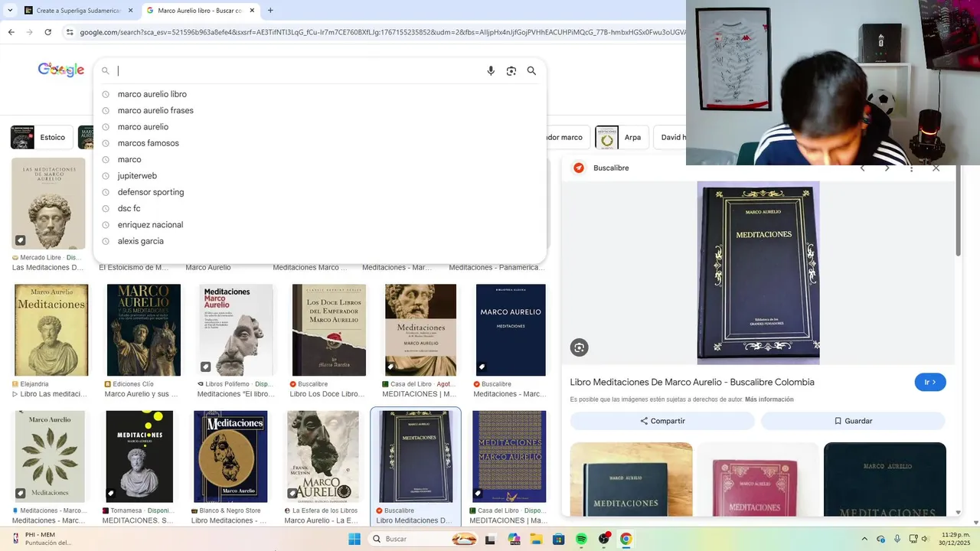Open more options in the preview panel
The width and height of the screenshot is (980, 551).
(x=911, y=168)
